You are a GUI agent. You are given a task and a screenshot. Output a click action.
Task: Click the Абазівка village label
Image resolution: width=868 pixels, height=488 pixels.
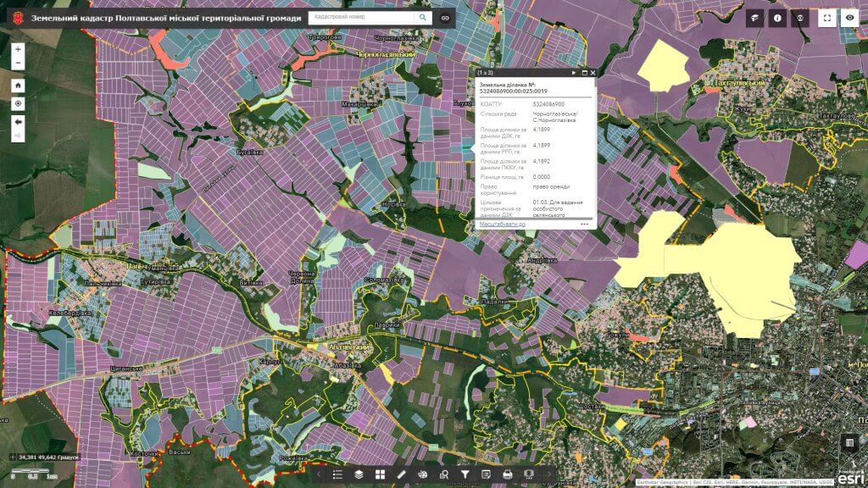(x=348, y=366)
